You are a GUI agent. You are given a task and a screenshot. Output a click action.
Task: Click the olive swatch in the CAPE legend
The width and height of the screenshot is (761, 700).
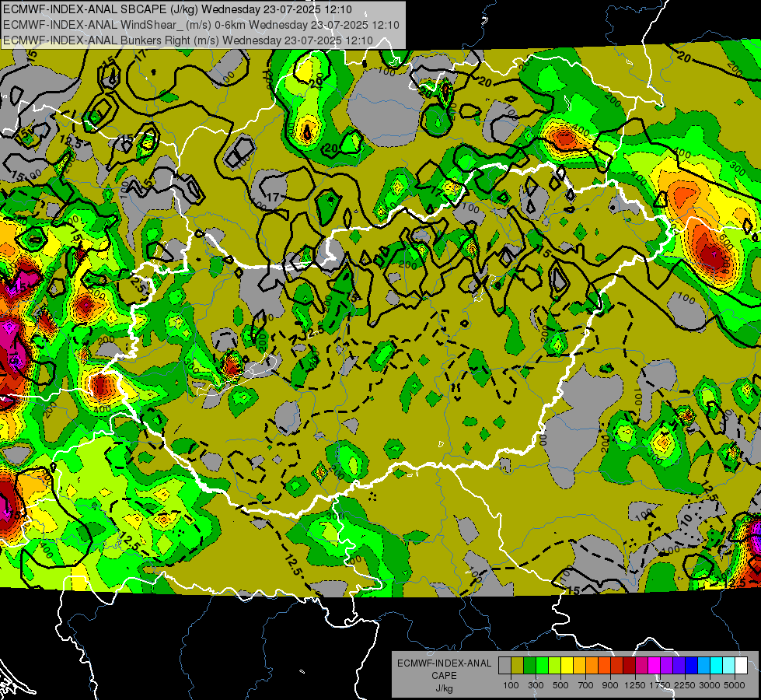tap(518, 666)
